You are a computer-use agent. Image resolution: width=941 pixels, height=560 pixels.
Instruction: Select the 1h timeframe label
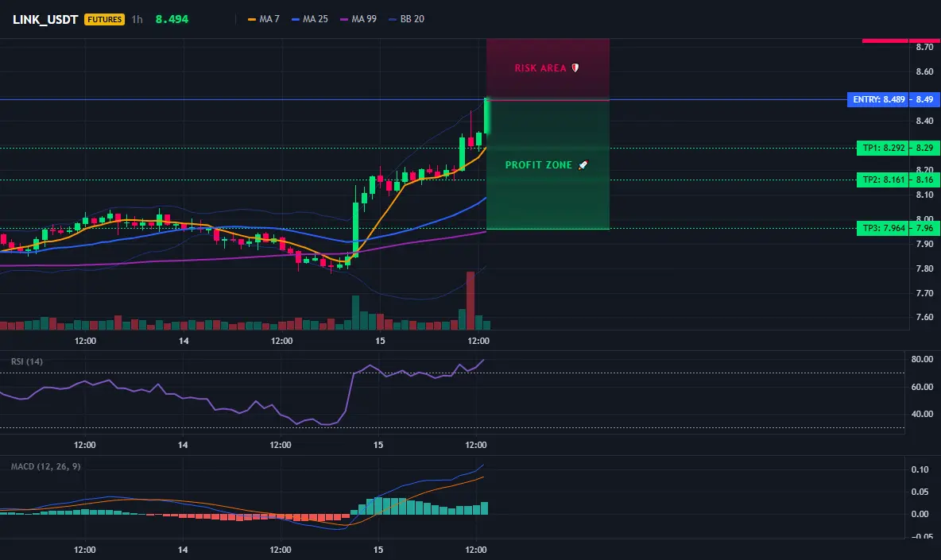pyautogui.click(x=137, y=19)
